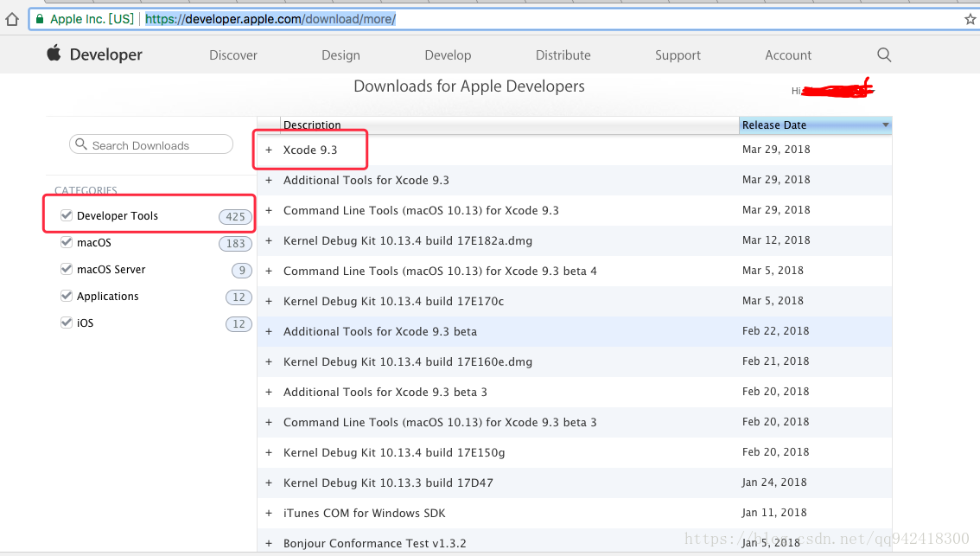Bookmark page with star icon
The height and width of the screenshot is (556, 980).
pyautogui.click(x=970, y=19)
